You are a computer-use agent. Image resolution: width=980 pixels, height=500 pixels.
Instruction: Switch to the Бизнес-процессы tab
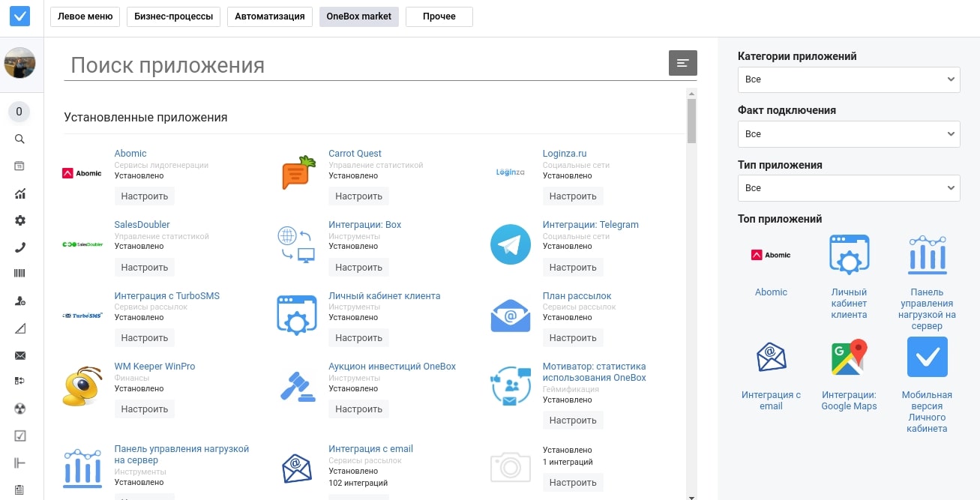point(173,16)
